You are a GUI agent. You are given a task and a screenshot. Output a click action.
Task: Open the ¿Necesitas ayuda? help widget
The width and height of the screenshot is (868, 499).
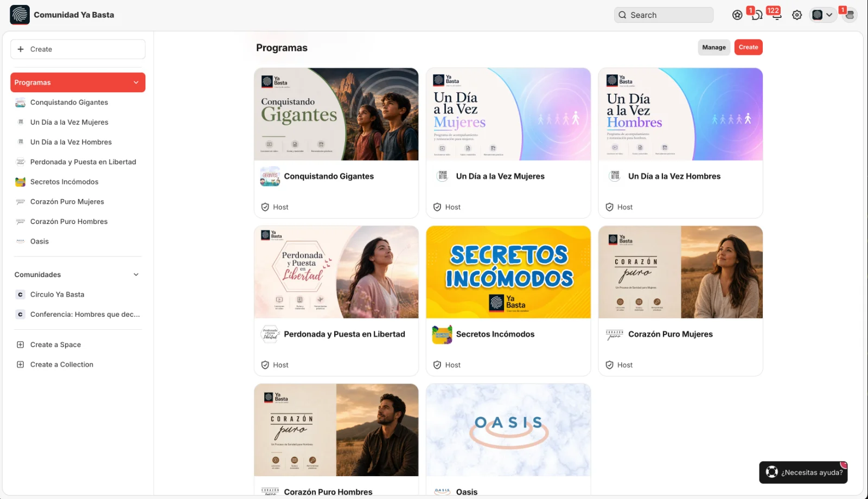tap(803, 472)
